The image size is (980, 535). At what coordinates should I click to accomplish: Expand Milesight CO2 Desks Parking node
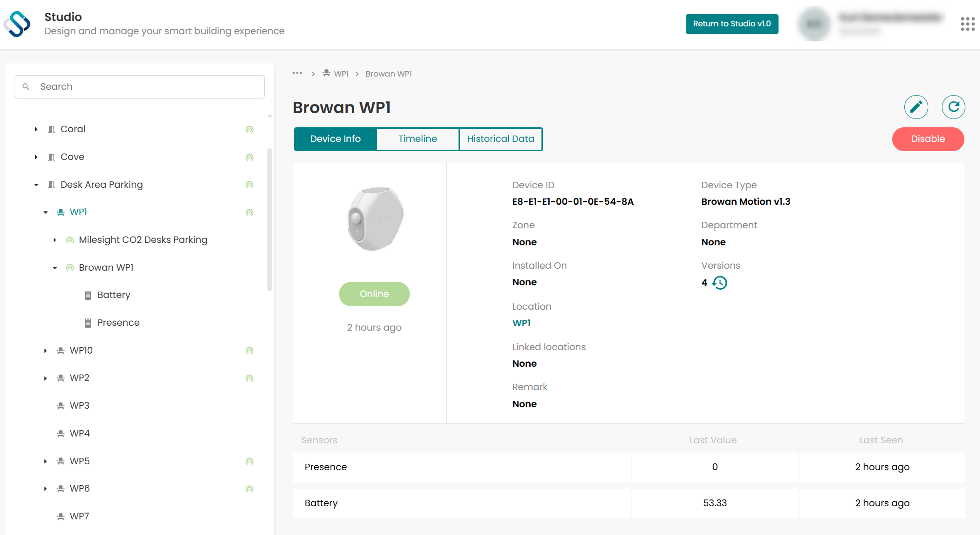click(x=55, y=240)
